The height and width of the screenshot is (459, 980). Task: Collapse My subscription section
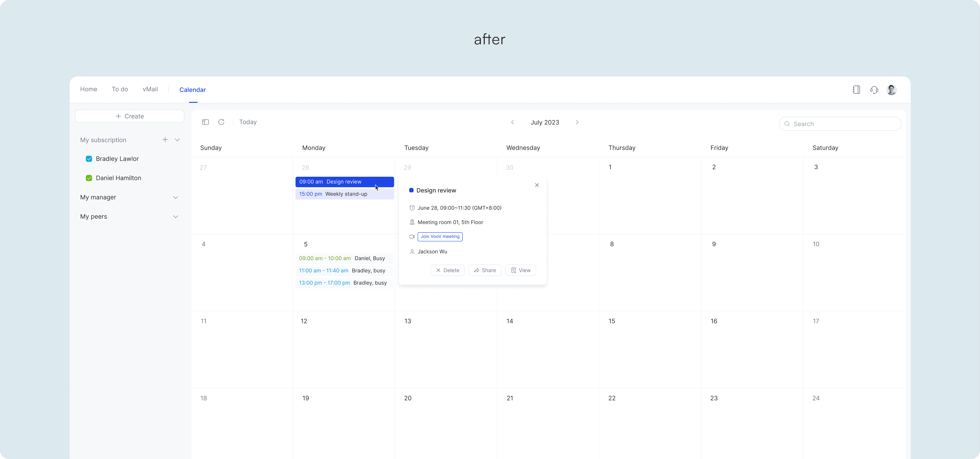(177, 140)
